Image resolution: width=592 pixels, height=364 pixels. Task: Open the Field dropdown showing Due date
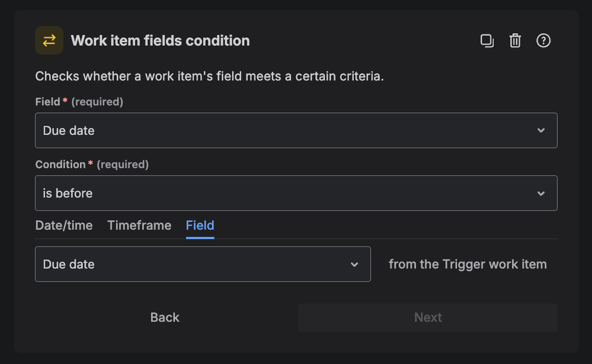(296, 130)
